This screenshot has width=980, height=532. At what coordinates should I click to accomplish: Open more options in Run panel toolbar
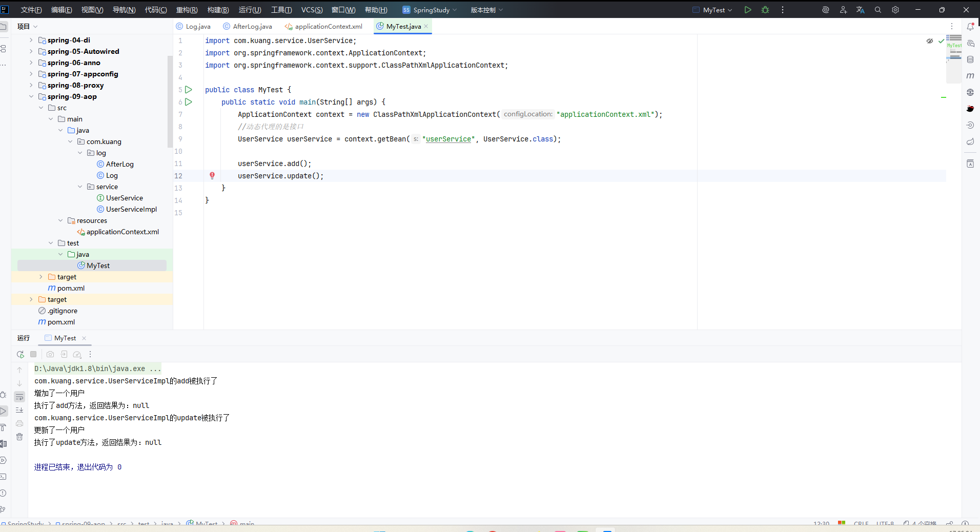[x=90, y=354]
